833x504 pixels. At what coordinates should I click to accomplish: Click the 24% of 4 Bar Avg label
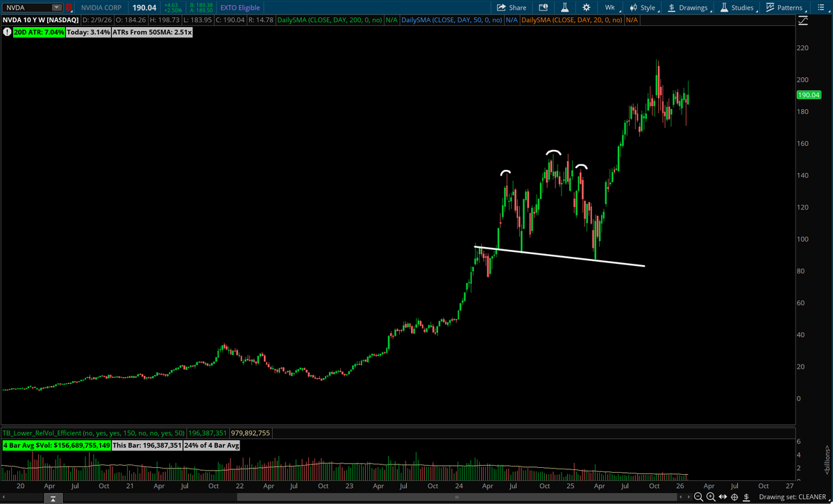point(211,445)
